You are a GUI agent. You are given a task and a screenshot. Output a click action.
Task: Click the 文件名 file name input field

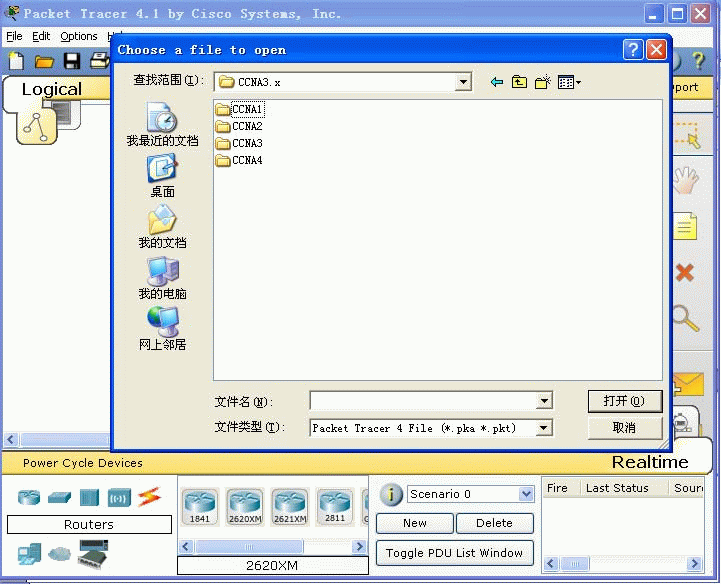coord(423,401)
